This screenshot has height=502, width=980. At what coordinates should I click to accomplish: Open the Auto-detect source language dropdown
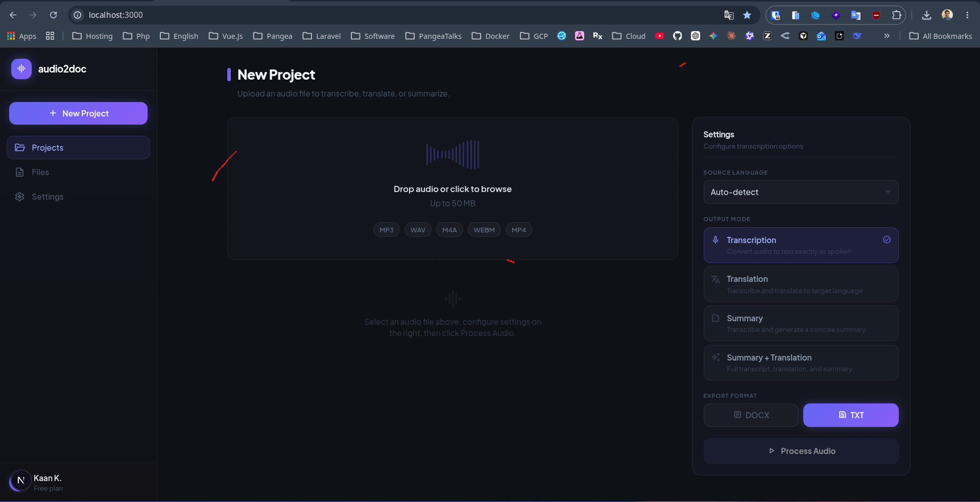click(x=801, y=192)
